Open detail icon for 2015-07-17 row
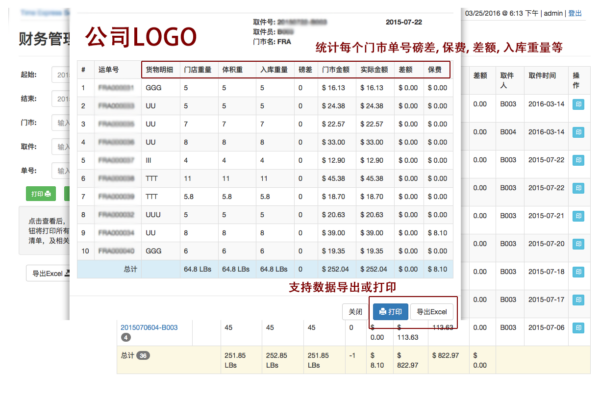The width and height of the screenshot is (600, 401). (578, 300)
